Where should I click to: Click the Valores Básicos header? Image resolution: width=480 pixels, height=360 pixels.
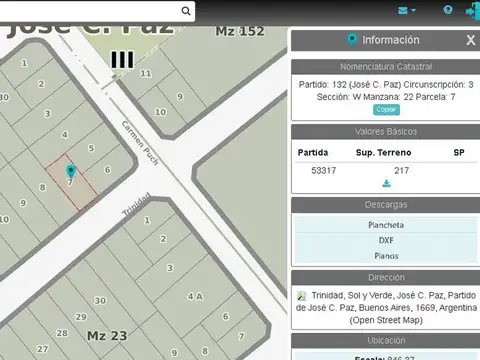(x=386, y=132)
